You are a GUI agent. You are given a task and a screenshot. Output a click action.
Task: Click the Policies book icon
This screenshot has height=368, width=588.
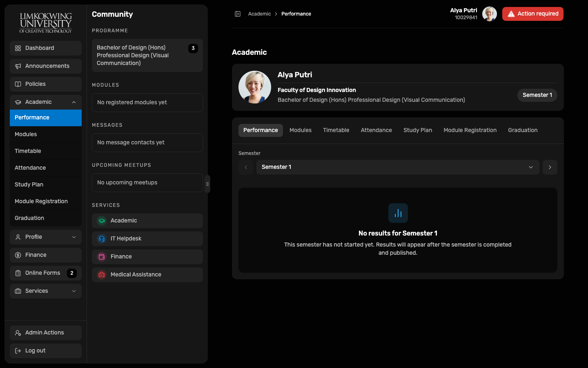coord(18,84)
